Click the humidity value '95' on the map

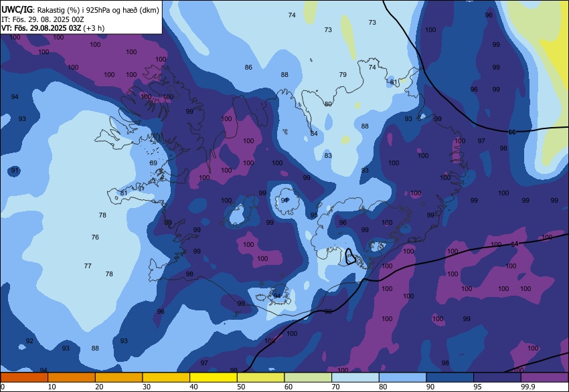click(314, 215)
